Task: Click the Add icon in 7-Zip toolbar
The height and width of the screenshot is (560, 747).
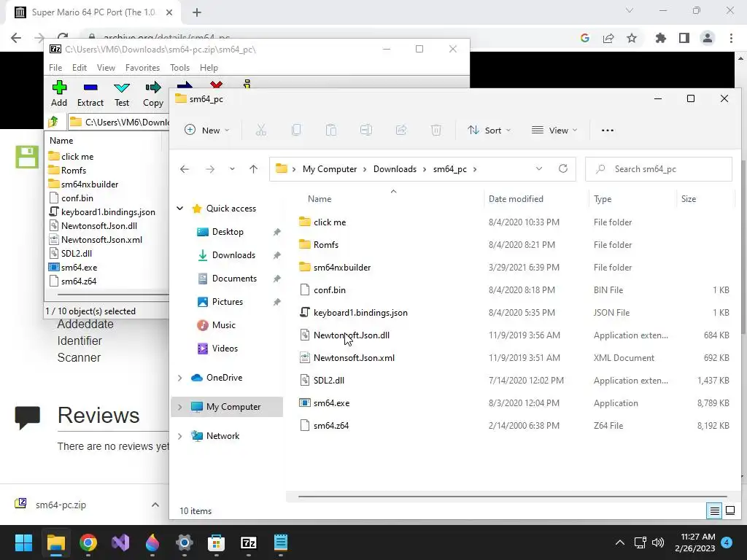Action: pos(59,87)
